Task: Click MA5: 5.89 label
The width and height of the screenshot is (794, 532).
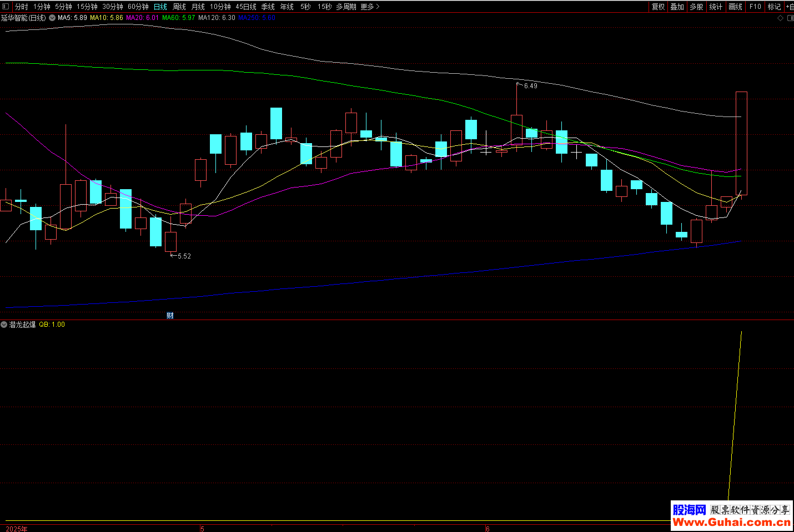Action: pos(72,18)
